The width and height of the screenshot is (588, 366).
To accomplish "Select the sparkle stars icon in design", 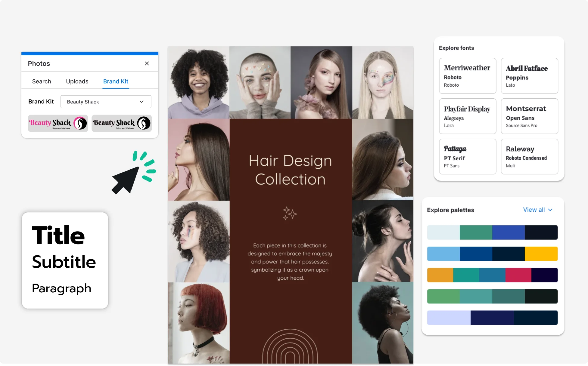I will tap(290, 213).
